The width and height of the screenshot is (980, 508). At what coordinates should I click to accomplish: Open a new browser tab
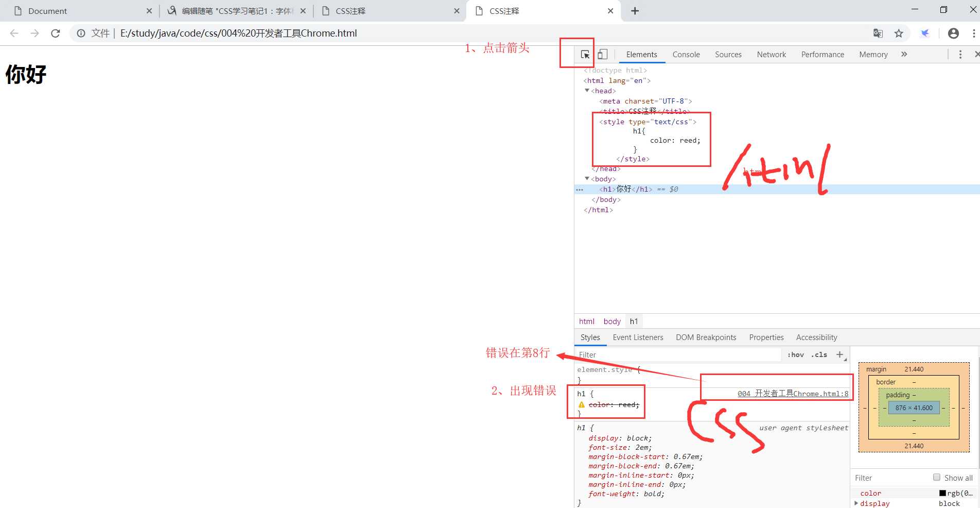click(635, 11)
